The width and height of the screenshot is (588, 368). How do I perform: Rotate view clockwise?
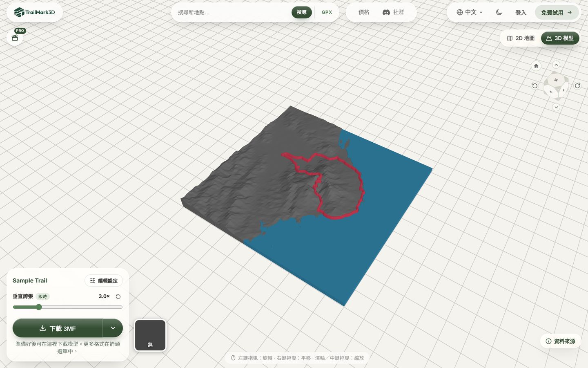coord(577,86)
